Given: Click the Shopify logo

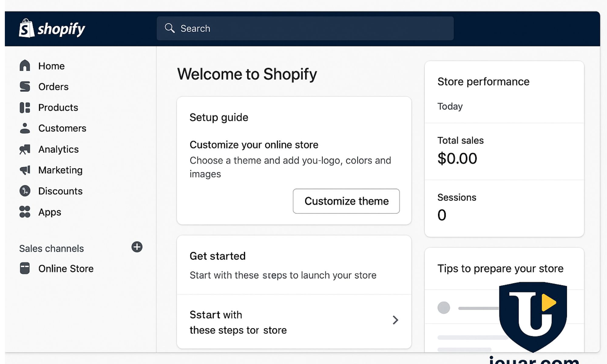Looking at the screenshot, I should (52, 29).
